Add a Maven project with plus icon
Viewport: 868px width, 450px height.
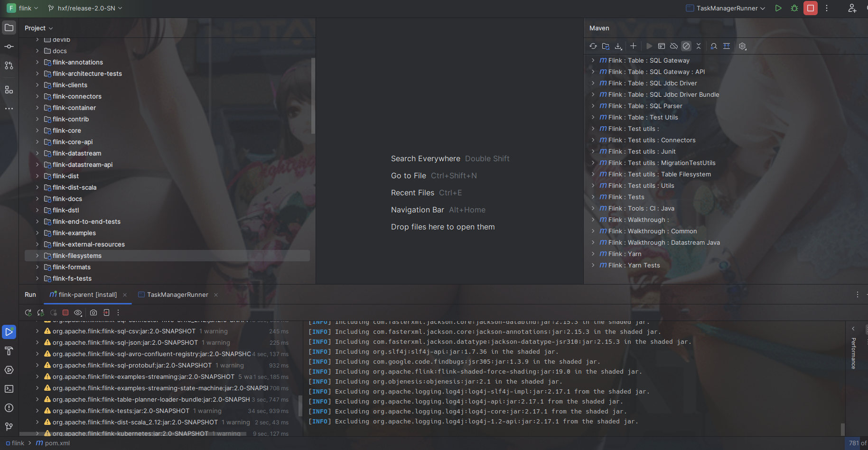tap(633, 46)
